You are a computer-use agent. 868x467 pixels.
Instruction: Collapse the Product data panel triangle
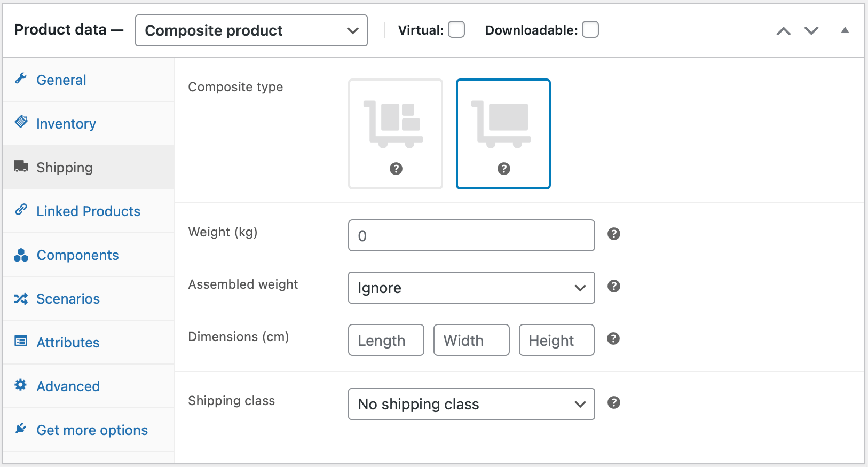click(x=845, y=30)
